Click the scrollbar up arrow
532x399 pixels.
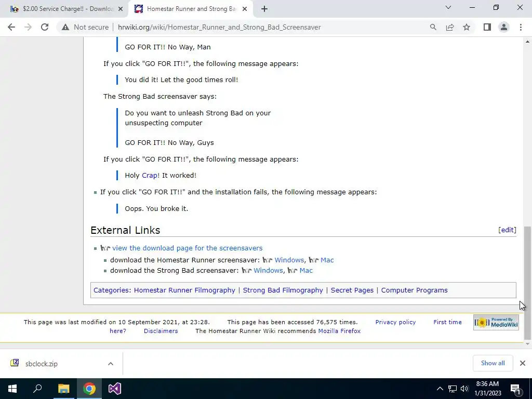527,42
